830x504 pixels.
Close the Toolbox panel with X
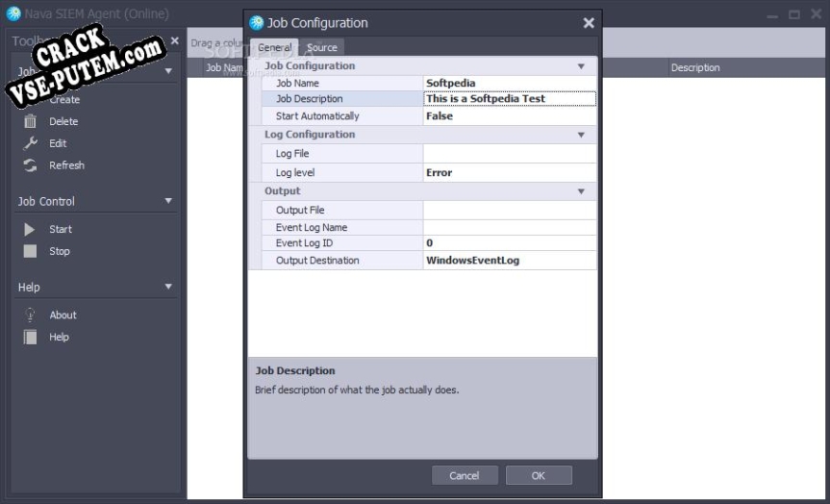[175, 40]
